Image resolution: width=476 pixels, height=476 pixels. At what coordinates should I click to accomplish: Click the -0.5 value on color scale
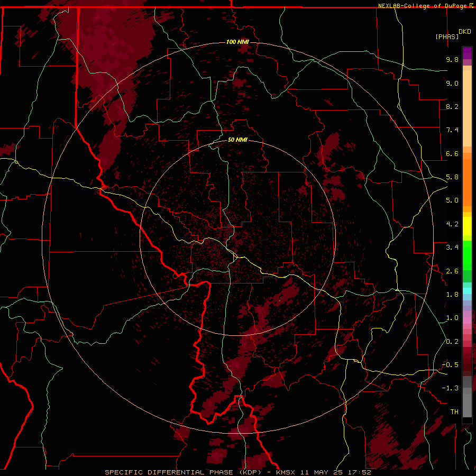[x=451, y=365]
